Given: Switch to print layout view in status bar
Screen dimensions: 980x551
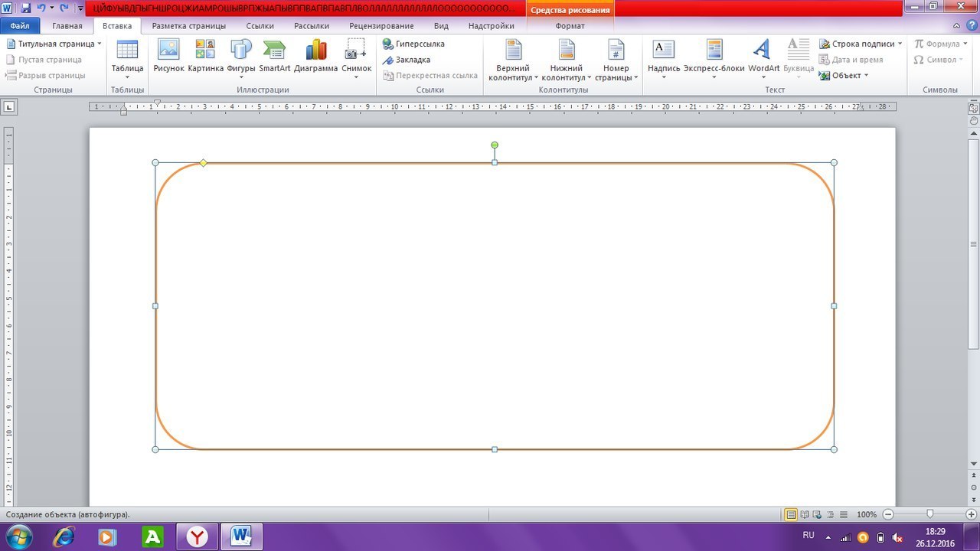Looking at the screenshot, I should pos(791,515).
